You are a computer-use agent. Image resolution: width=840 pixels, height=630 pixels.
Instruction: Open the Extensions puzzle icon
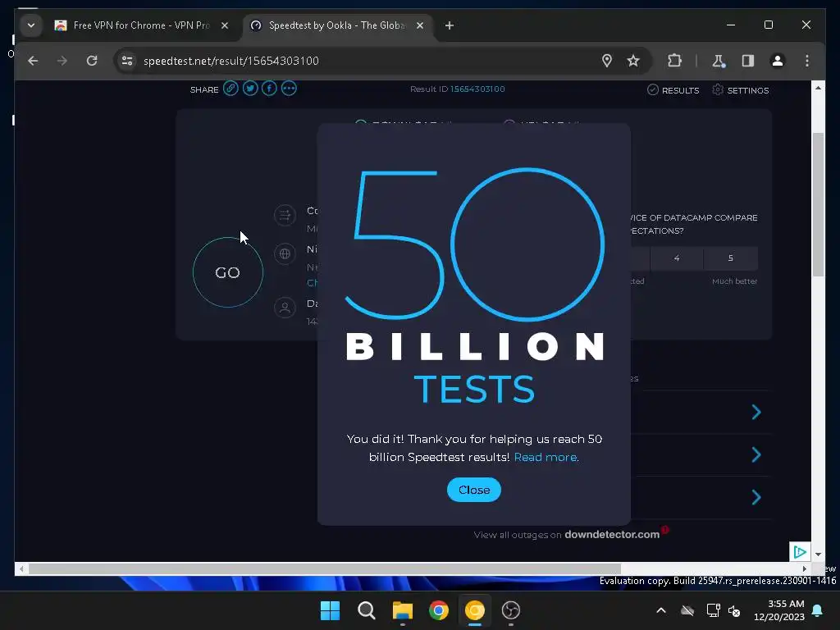pos(674,61)
